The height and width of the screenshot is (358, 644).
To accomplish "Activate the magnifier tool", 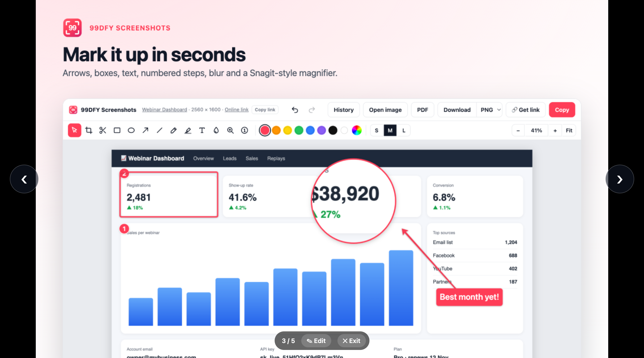I will pos(230,130).
